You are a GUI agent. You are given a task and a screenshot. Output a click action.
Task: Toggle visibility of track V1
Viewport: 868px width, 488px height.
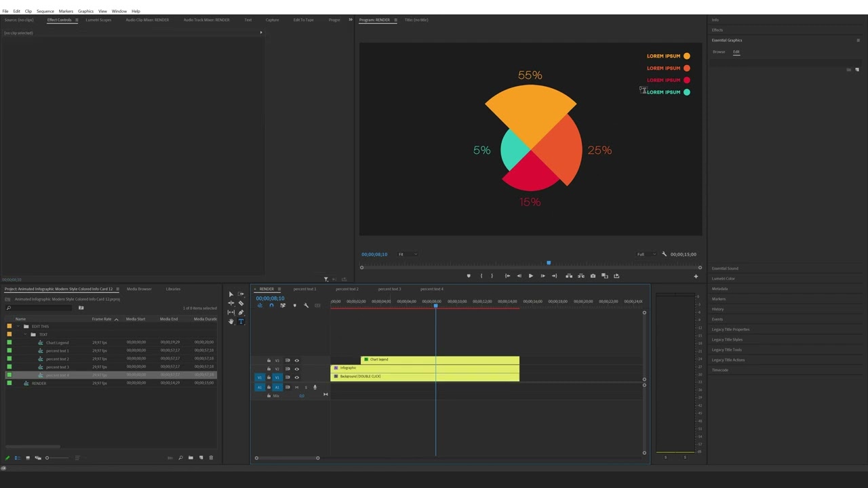click(296, 377)
